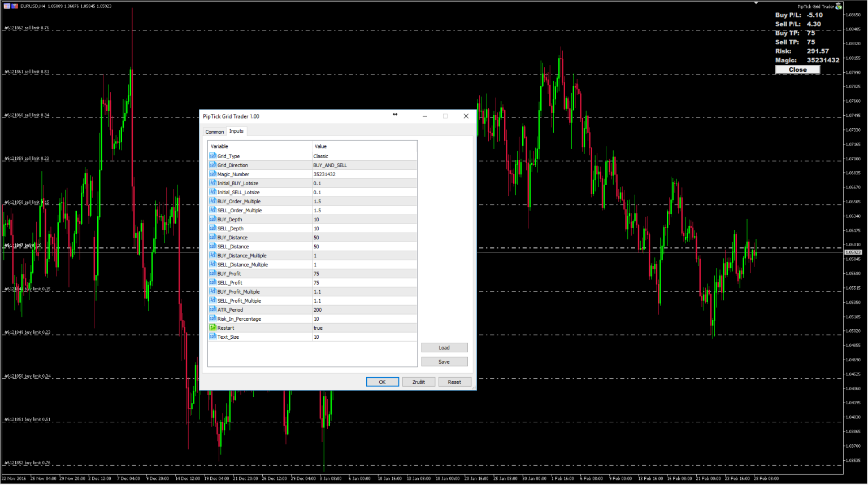Click the integer icon next to Magic_Number
The height and width of the screenshot is (485, 868).
pyautogui.click(x=214, y=174)
